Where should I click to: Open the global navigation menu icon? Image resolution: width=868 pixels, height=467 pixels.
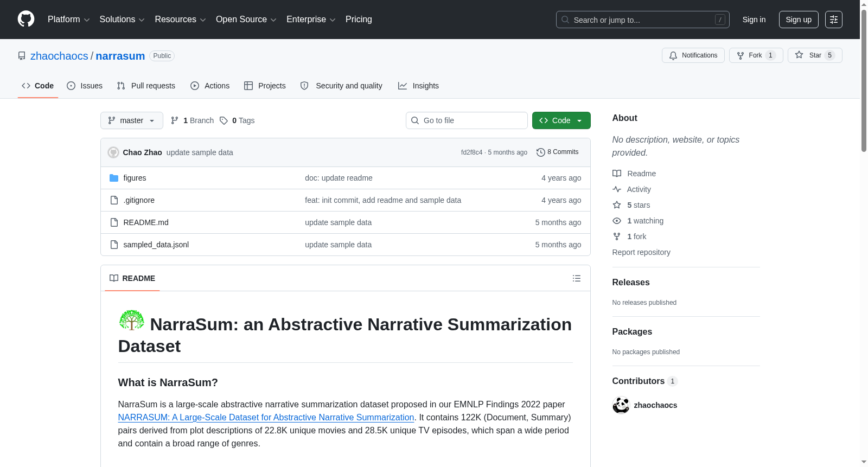point(834,20)
